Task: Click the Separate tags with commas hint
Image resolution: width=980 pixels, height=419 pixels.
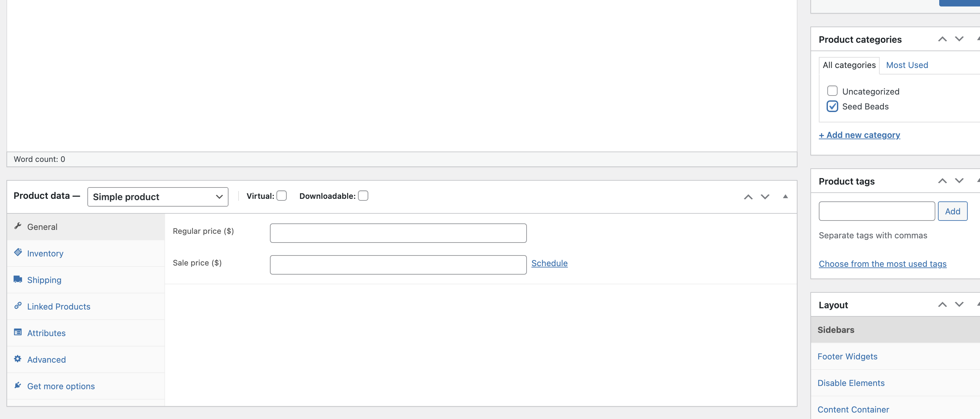Action: [x=873, y=236]
